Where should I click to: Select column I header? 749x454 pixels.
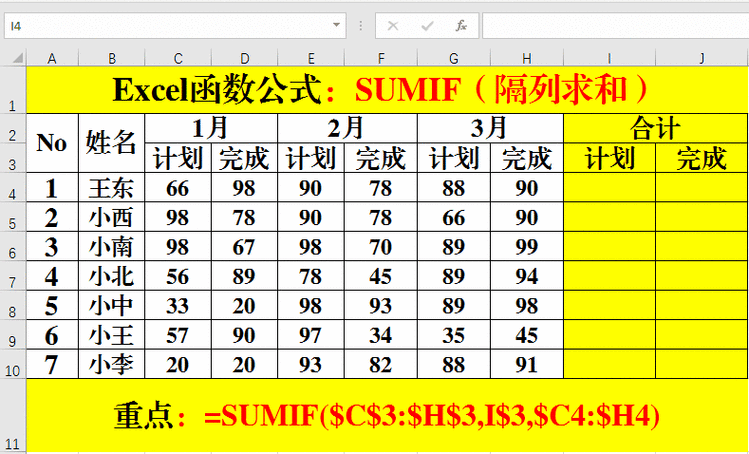pyautogui.click(x=610, y=58)
